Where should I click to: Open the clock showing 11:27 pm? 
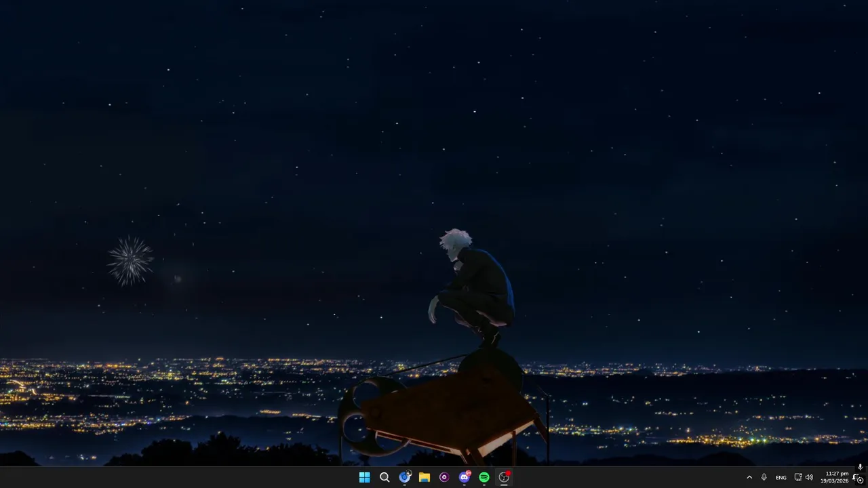pyautogui.click(x=834, y=477)
